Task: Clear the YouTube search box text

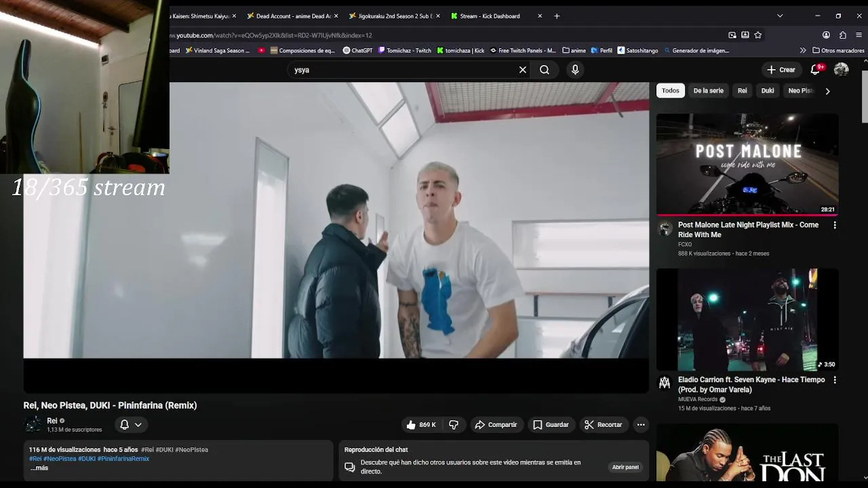Action: pos(523,70)
